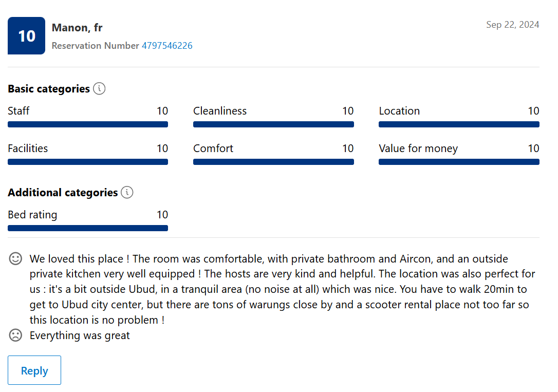Viewport: 558px width, 392px height.
Task: Click the Cleanliness rating bar
Action: coord(273,124)
